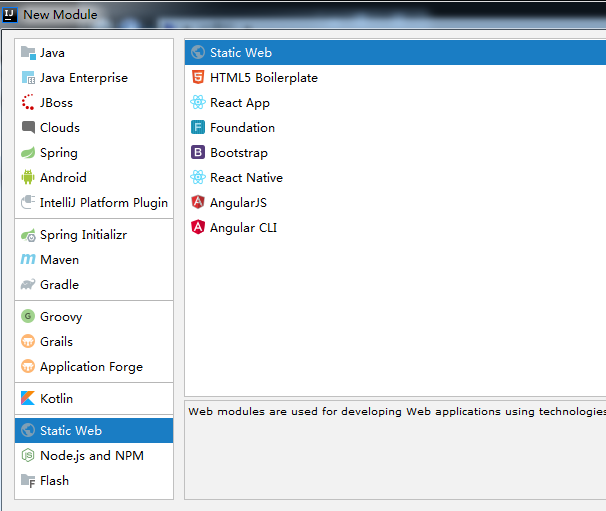Choose Grails module type
Image resolution: width=606 pixels, height=511 pixels.
[94, 342]
